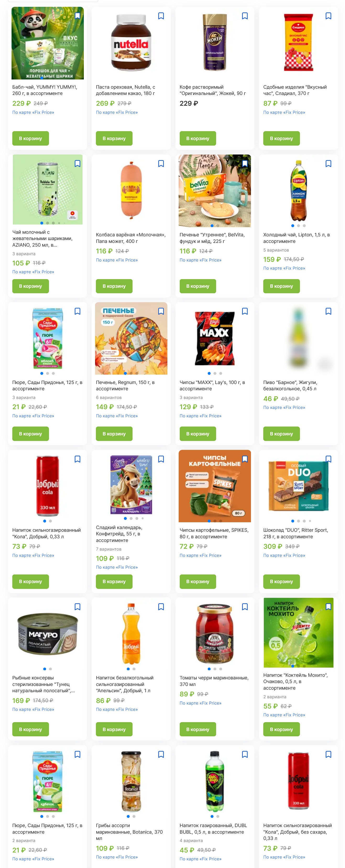
Task: Toggle favorite on Сладиал pastries card
Action: [328, 16]
